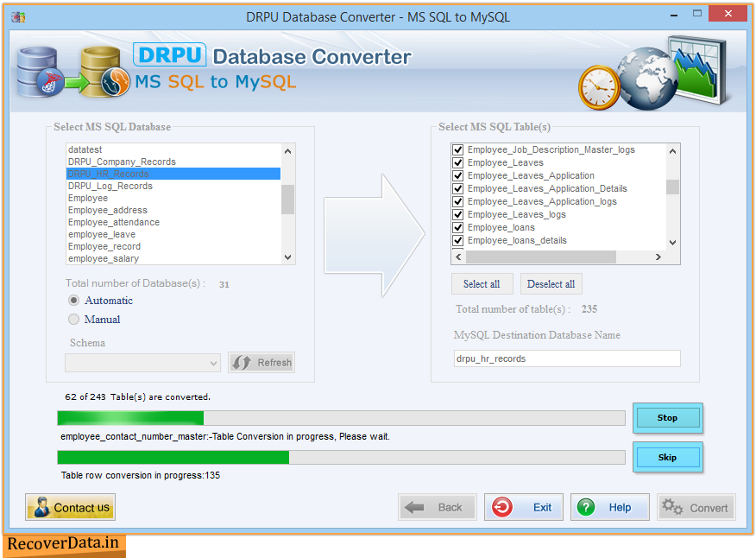Uncheck Employee_Job_Description_Master_logs table
The image size is (756, 558).
click(x=458, y=149)
